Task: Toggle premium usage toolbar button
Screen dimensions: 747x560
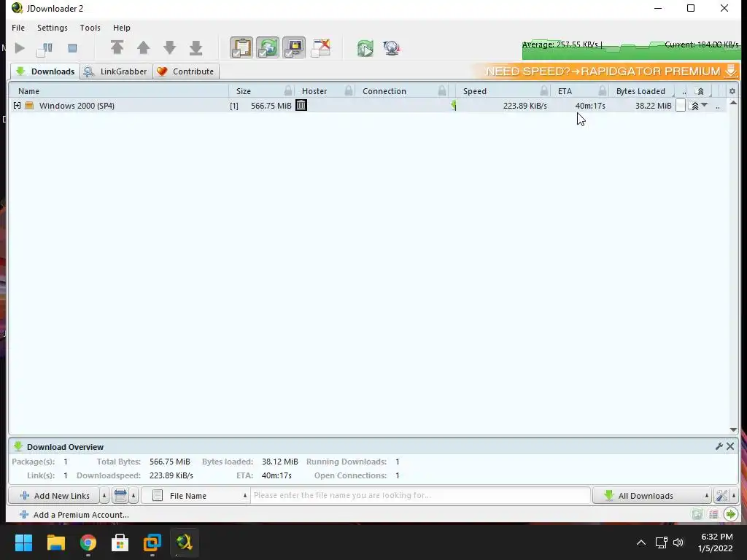Action: (x=294, y=48)
